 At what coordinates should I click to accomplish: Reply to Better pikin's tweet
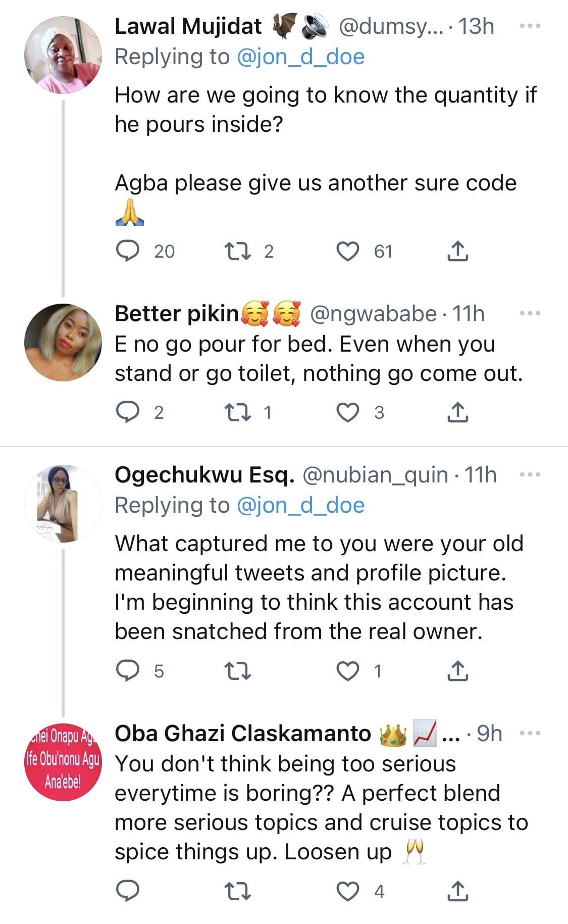pos(128,412)
